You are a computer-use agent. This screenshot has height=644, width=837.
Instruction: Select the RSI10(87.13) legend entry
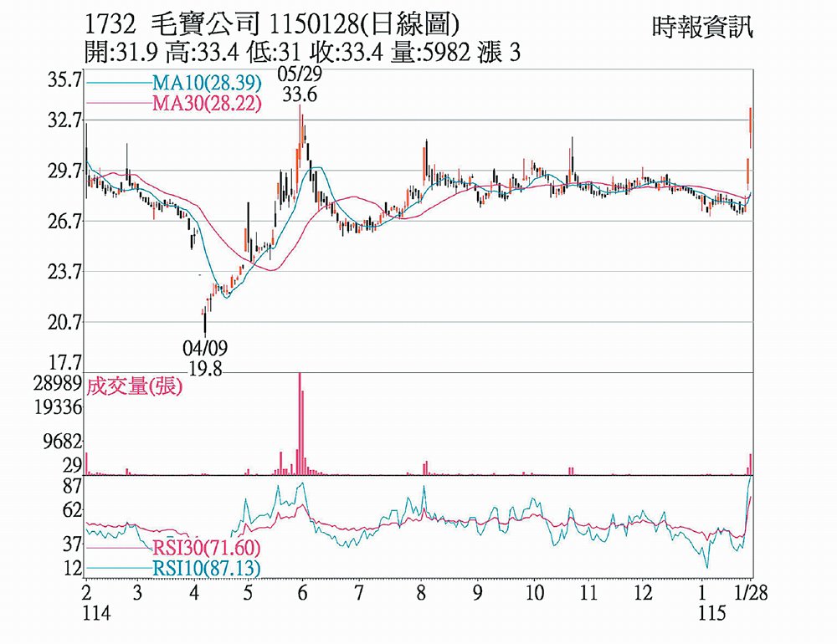click(206, 569)
